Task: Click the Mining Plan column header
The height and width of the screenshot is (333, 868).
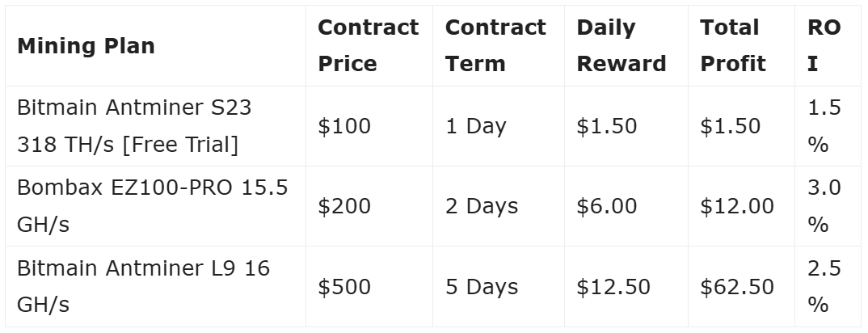Action: [x=86, y=46]
